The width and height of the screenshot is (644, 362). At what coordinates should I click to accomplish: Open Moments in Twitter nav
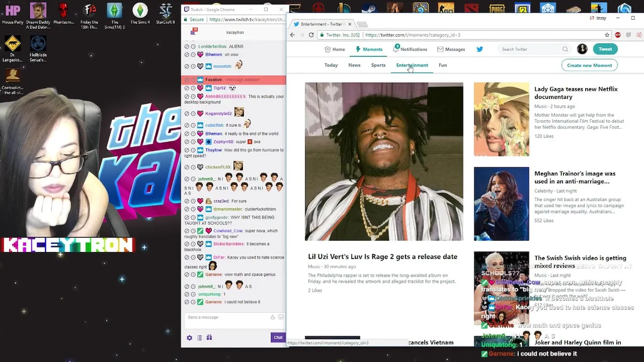pos(369,49)
